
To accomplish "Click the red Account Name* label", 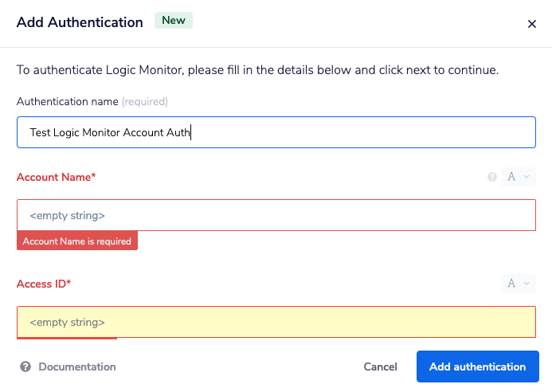I will [x=57, y=177].
